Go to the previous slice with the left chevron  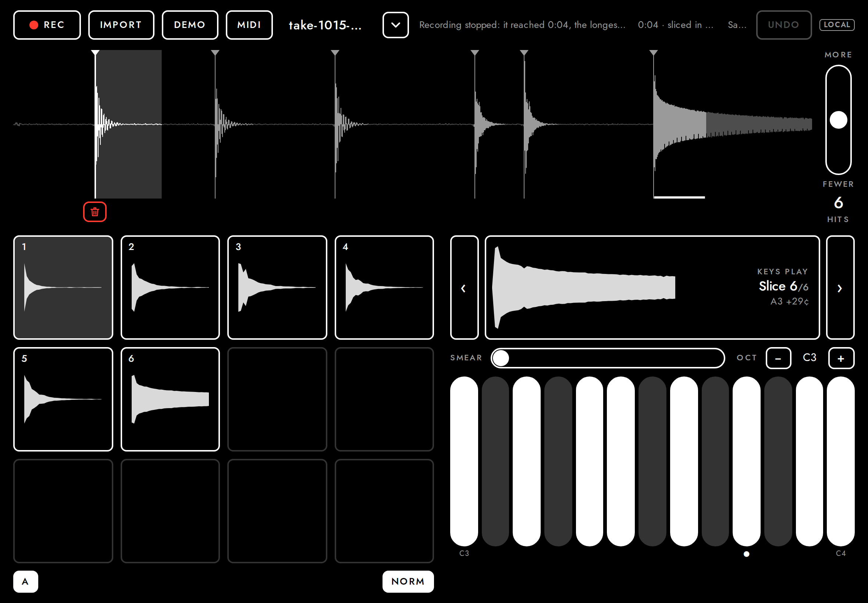pos(464,288)
